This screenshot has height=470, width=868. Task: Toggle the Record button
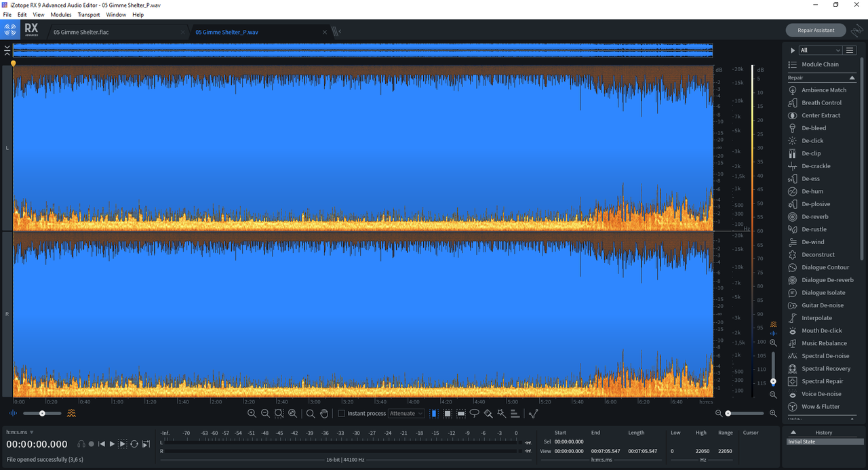click(91, 444)
